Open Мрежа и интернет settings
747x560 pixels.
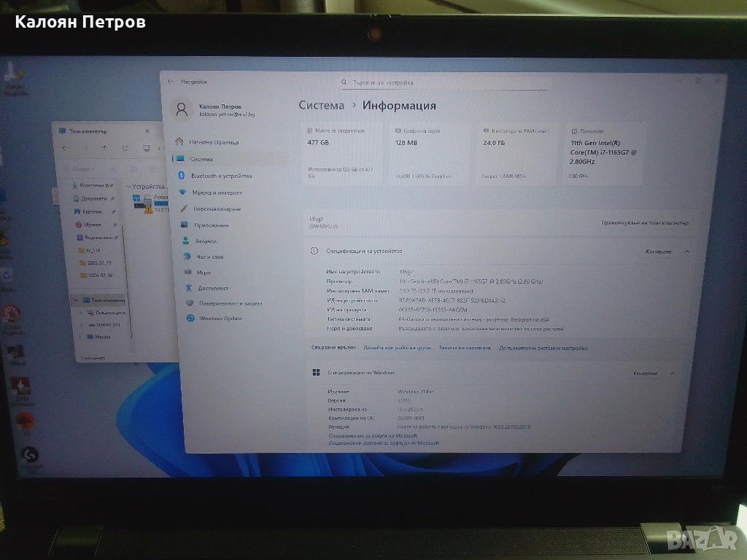click(x=217, y=192)
